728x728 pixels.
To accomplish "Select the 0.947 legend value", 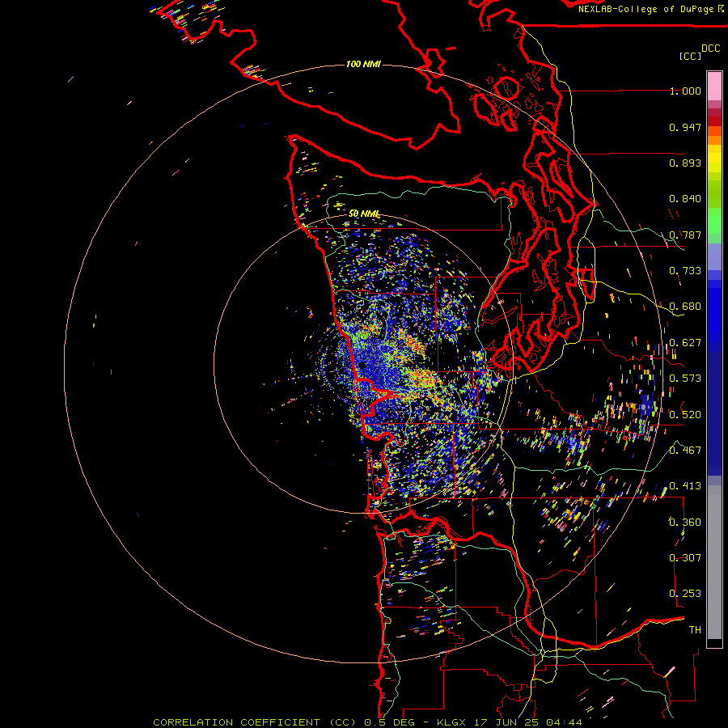I will point(685,127).
